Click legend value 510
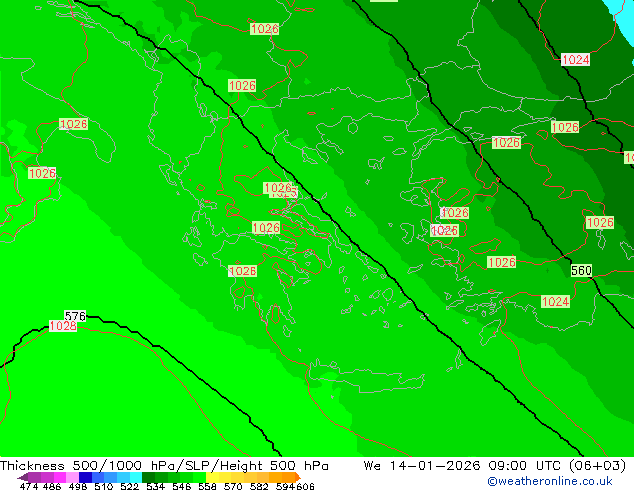Viewport: 634px width, 490px height. [104, 486]
